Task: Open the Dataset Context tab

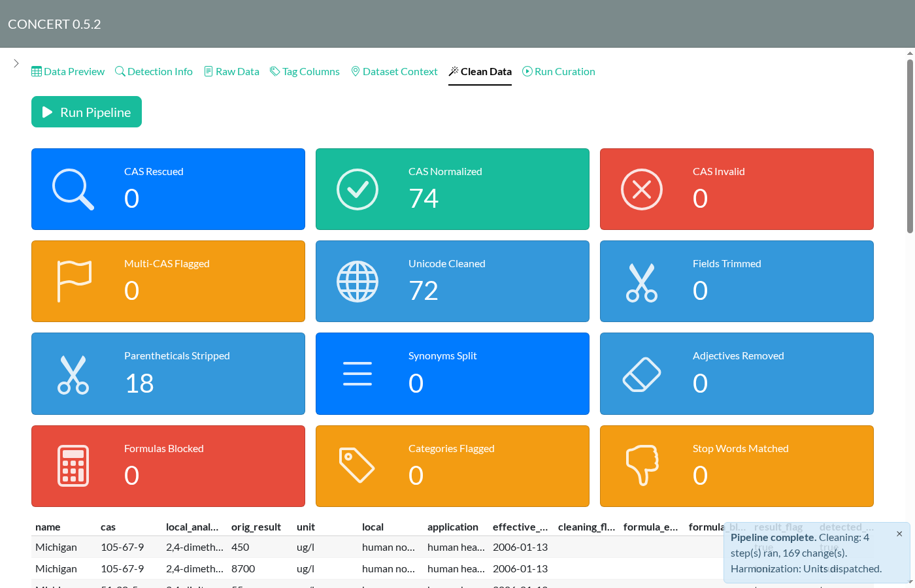Action: [394, 71]
